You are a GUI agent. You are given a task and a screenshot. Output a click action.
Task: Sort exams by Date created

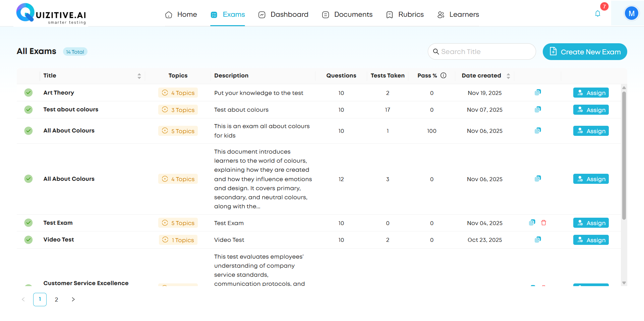point(508,76)
